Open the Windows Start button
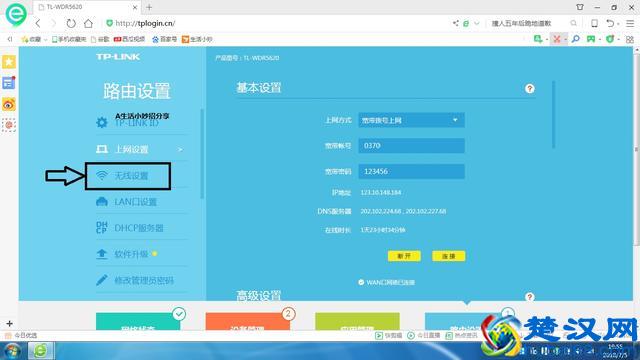The width and height of the screenshot is (640, 360). (12, 351)
